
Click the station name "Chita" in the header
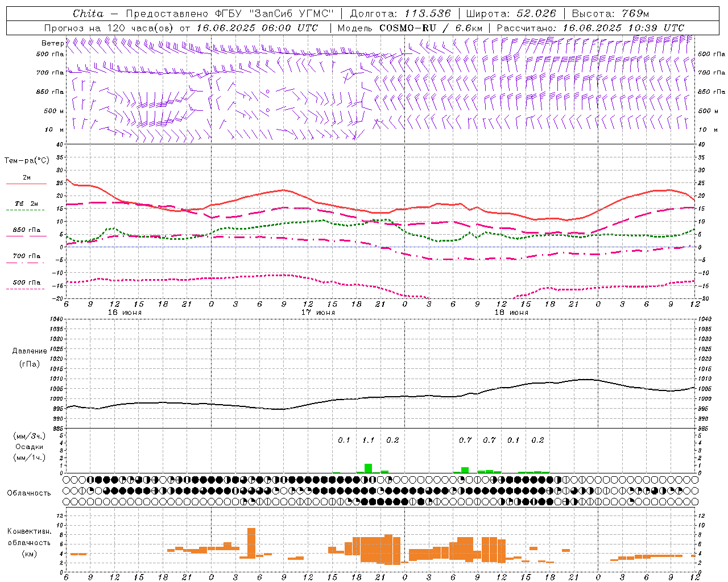click(x=88, y=14)
